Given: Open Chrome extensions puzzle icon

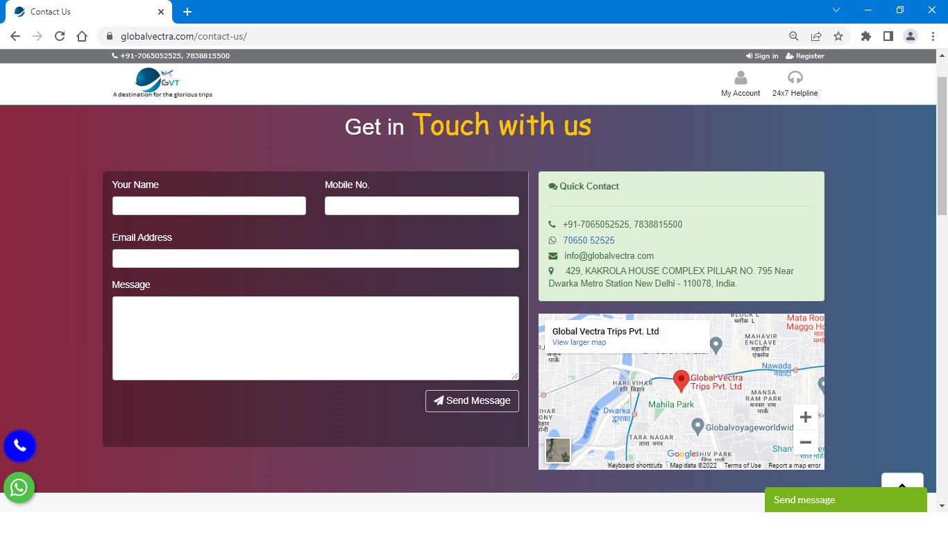Looking at the screenshot, I should (x=865, y=36).
